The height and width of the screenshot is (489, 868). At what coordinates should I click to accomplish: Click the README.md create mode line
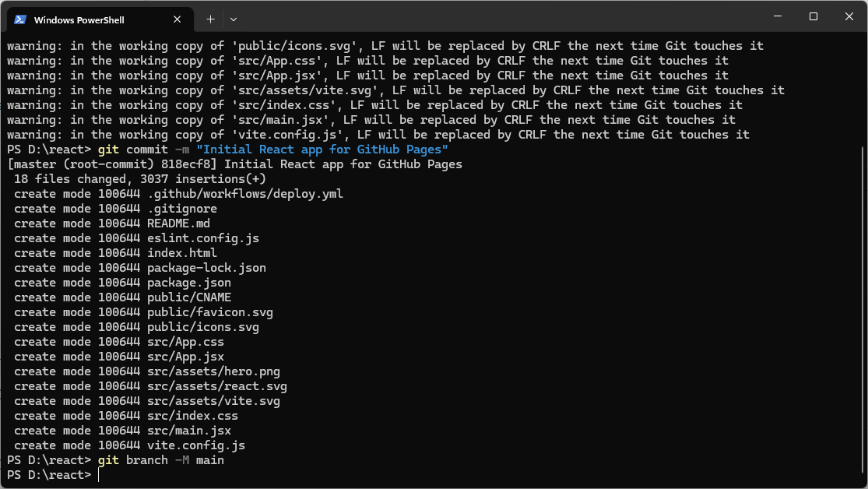112,223
